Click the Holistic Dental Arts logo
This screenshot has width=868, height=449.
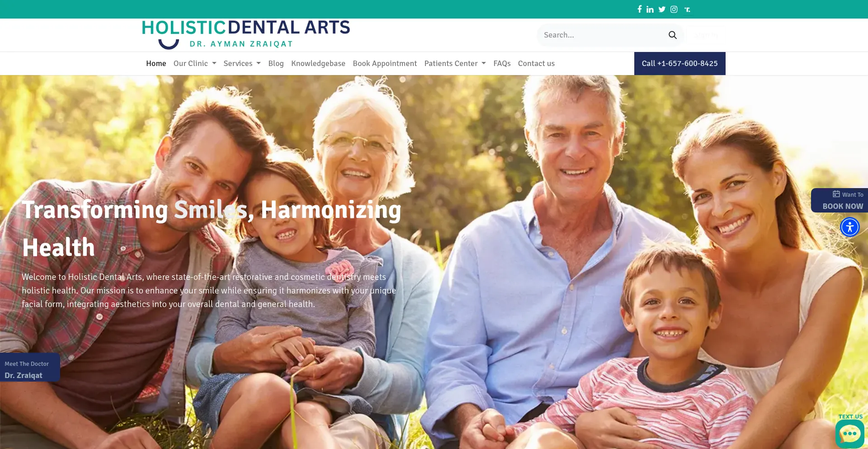[246, 34]
